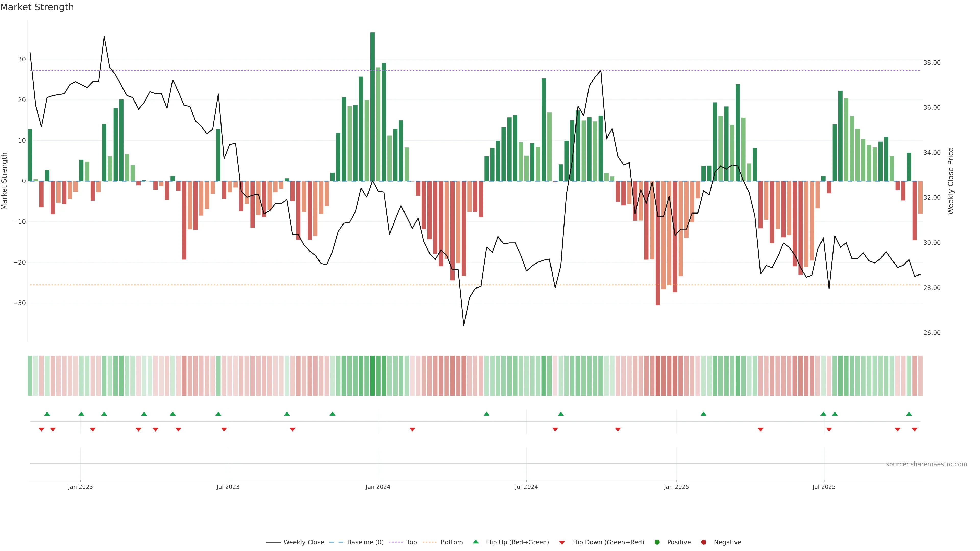Click the green Flip Up legend triangle

[x=475, y=542]
